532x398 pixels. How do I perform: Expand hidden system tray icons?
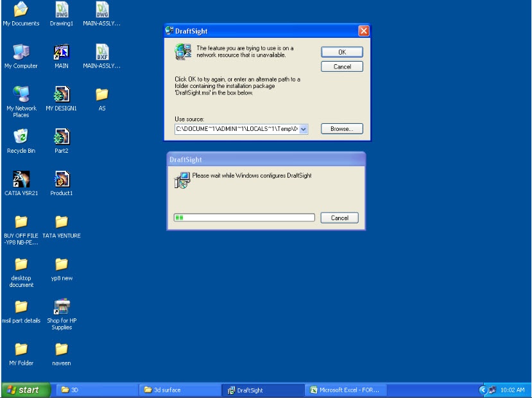(483, 390)
